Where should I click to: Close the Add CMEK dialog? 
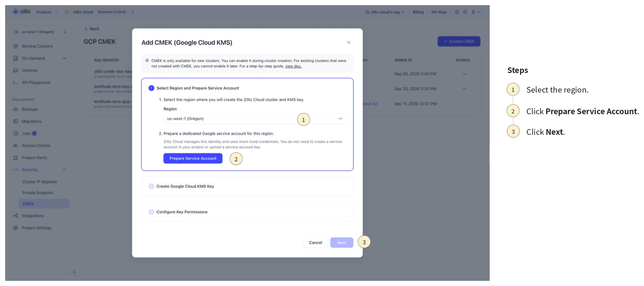click(x=349, y=42)
